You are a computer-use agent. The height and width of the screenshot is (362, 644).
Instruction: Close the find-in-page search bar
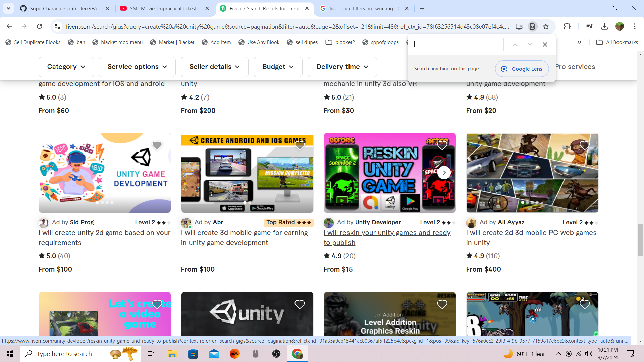tap(545, 44)
